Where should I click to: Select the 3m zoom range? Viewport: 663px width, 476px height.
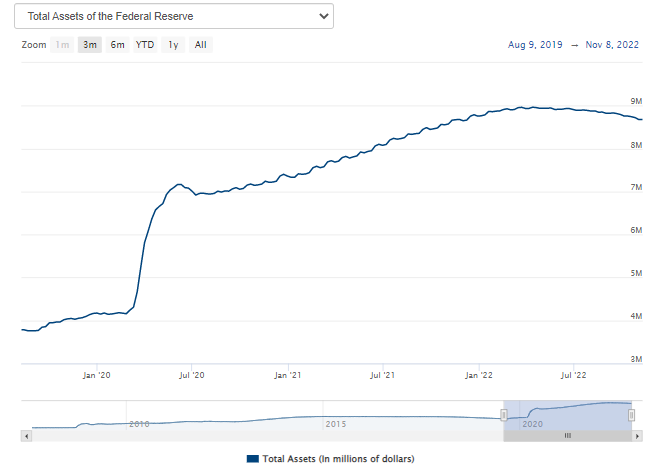point(90,45)
